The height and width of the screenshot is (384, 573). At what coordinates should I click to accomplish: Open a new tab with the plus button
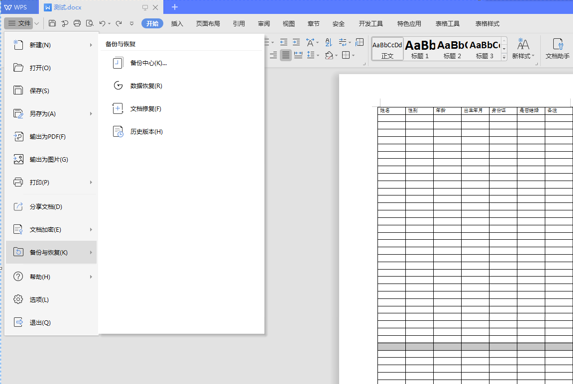(x=174, y=7)
